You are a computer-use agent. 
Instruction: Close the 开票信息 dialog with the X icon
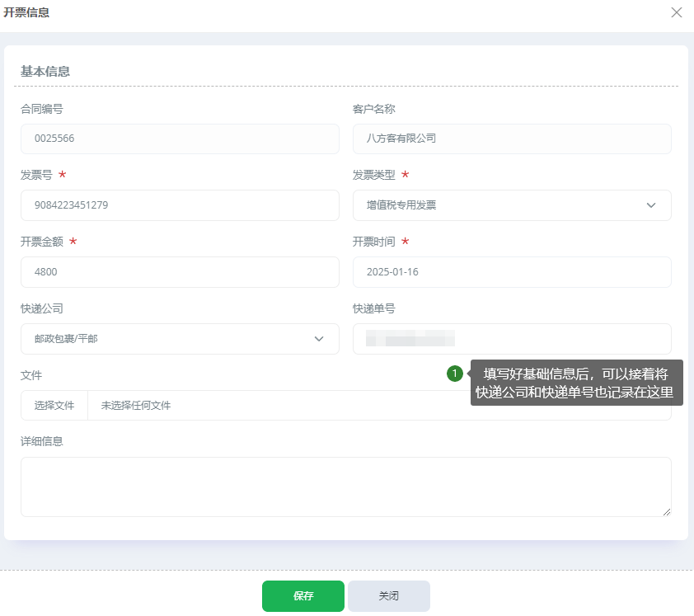(x=677, y=12)
